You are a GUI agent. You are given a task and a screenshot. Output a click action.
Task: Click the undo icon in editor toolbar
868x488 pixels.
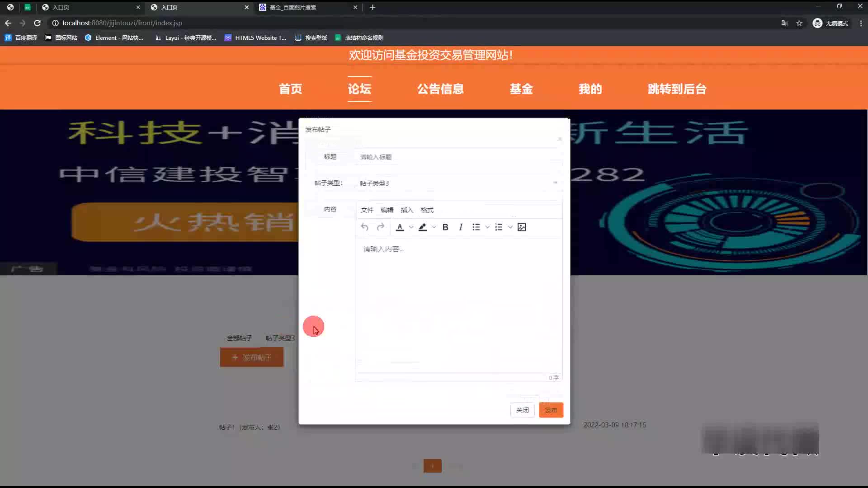tap(365, 227)
